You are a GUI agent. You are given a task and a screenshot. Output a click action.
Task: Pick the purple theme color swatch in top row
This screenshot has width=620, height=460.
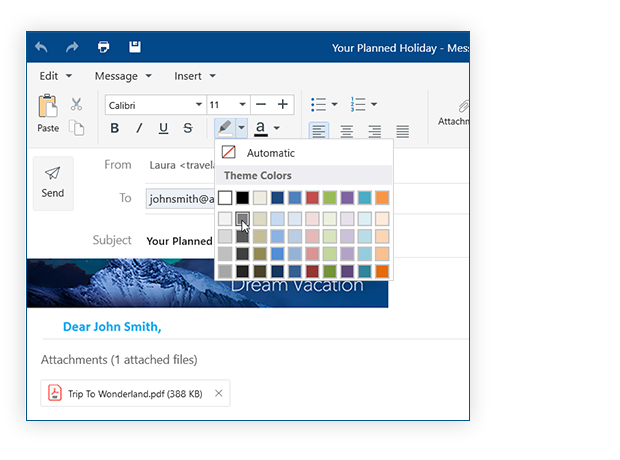point(347,198)
